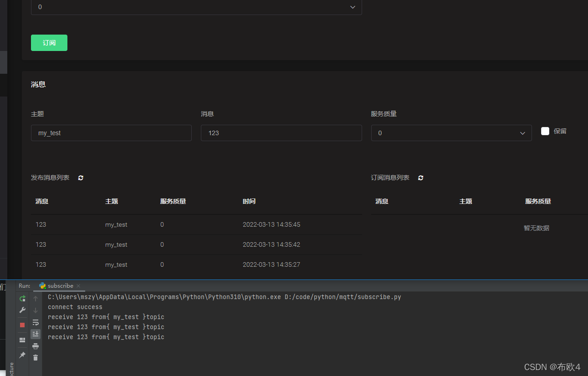Toggle Soft-Wrap in Run console

coord(36,322)
